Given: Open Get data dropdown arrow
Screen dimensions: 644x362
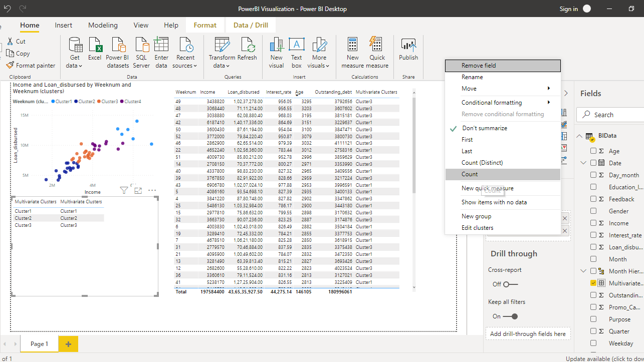Looking at the screenshot, I should click(x=81, y=66).
